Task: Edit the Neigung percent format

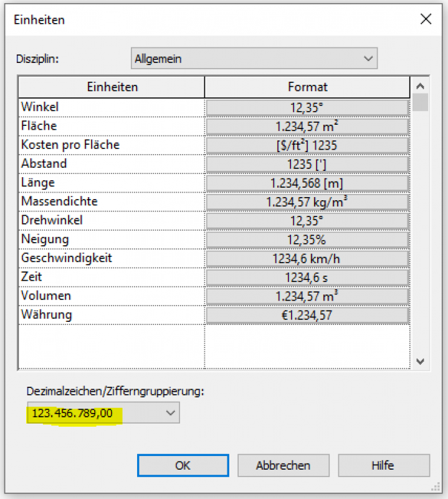Action: [307, 240]
